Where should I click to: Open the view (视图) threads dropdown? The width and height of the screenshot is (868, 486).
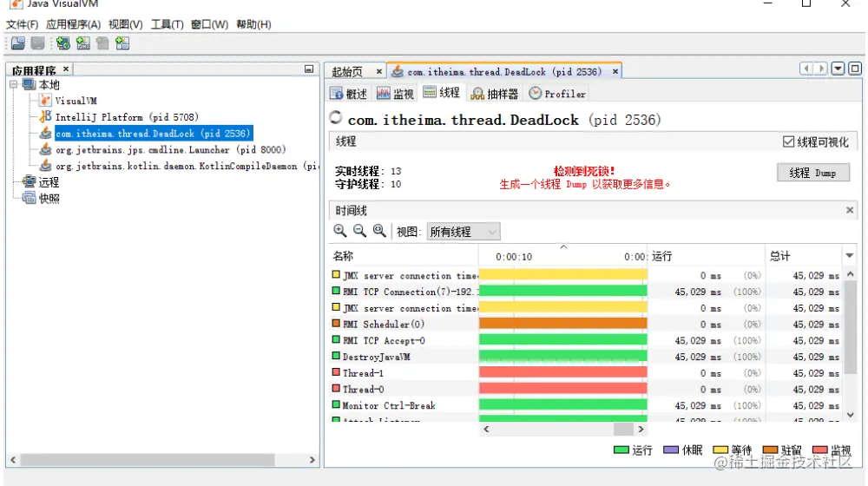pos(464,232)
